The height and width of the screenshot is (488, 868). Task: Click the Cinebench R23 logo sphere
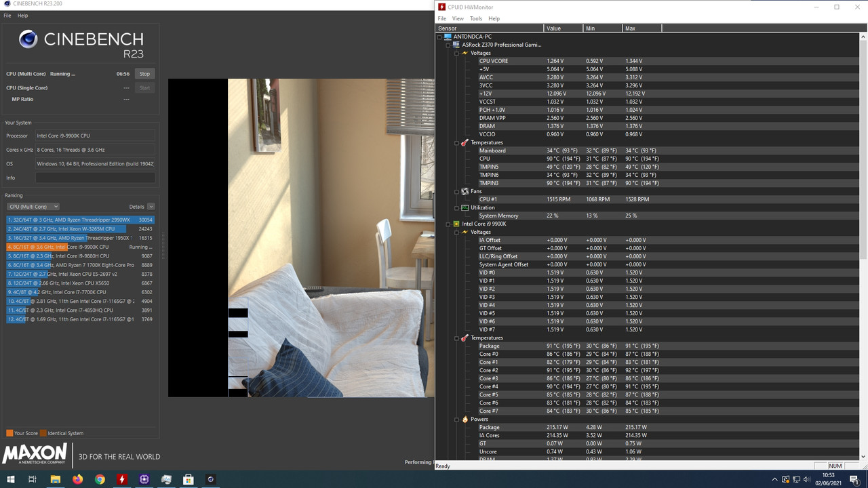(x=28, y=39)
